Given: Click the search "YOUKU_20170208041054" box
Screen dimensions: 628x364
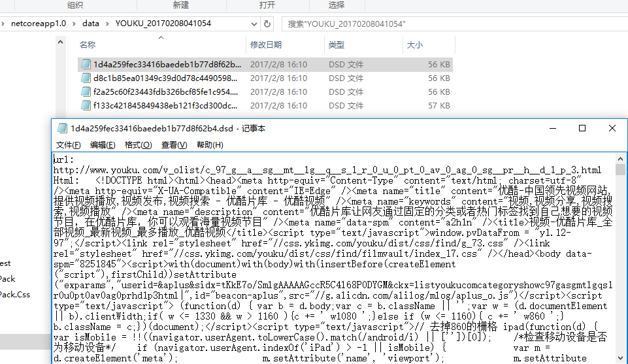Looking at the screenshot, I should click(455, 24).
